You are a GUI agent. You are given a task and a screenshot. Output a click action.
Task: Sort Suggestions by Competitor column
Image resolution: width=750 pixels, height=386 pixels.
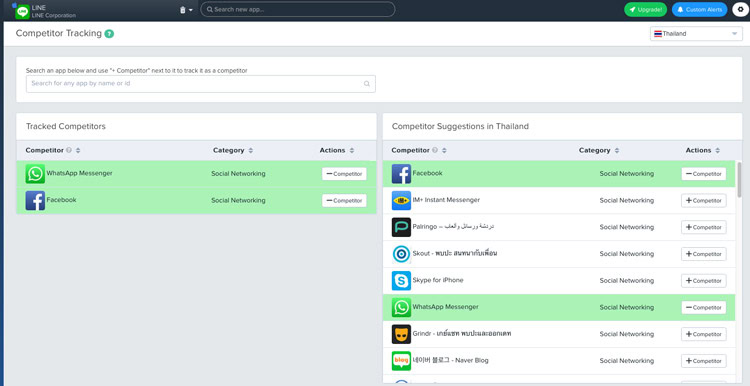444,151
